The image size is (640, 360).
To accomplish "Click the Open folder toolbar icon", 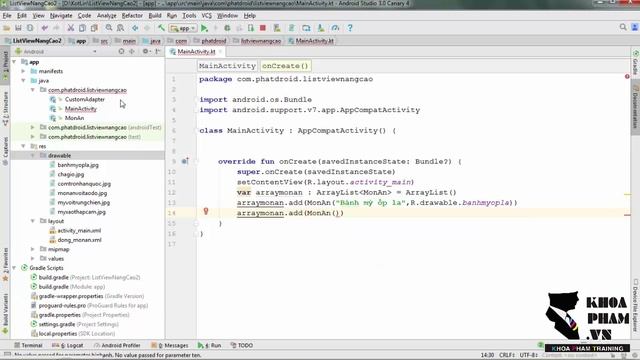I will 7,28.
